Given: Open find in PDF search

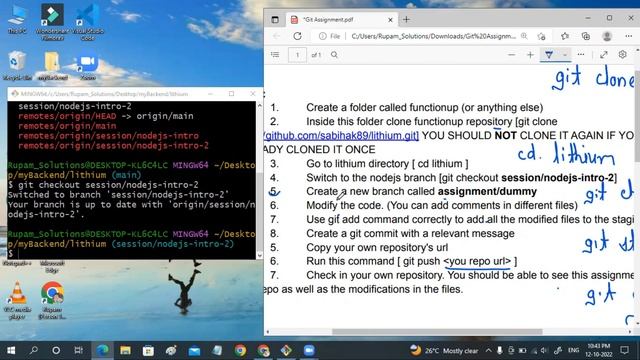Looking at the screenshot, I should 334,55.
